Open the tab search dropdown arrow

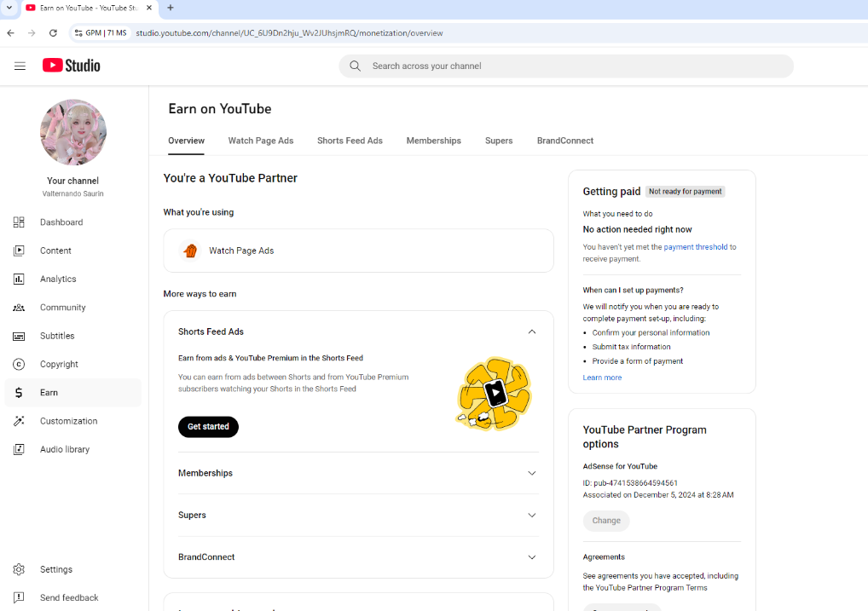pyautogui.click(x=9, y=8)
